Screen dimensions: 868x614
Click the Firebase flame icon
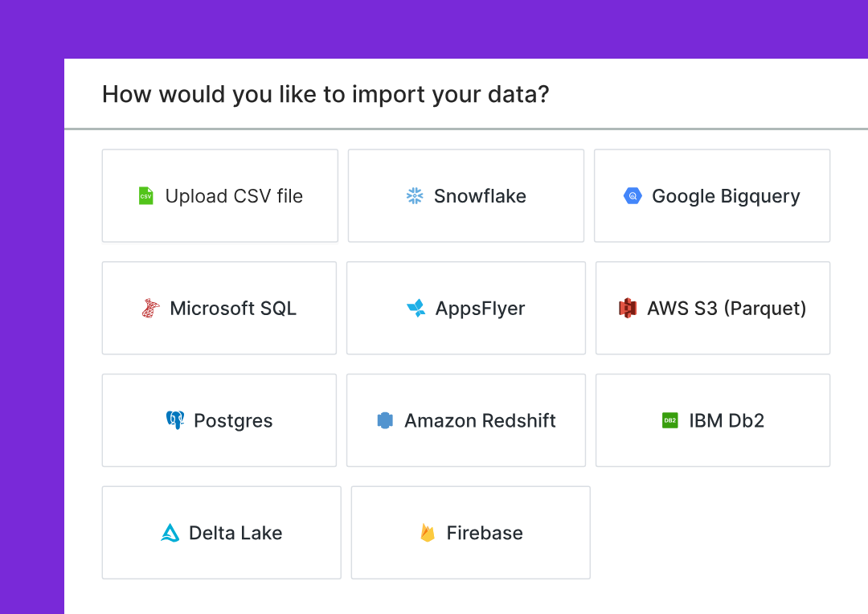(x=428, y=533)
